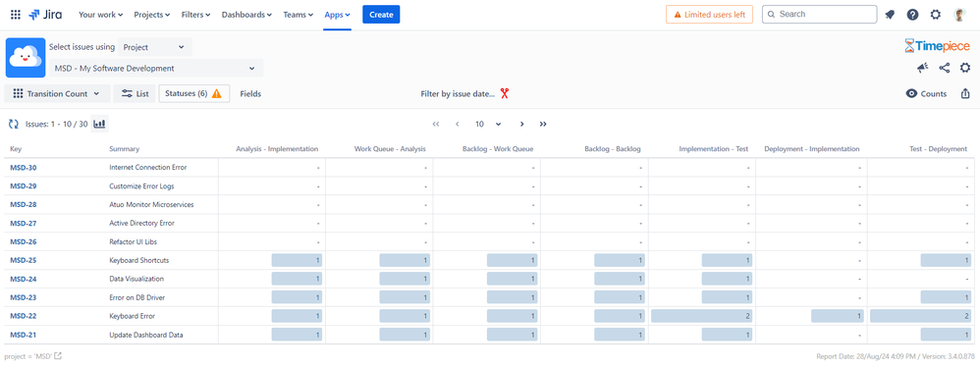Click summary Atuo Monitor Microservices
The width and height of the screenshot is (980, 367).
pyautogui.click(x=151, y=205)
